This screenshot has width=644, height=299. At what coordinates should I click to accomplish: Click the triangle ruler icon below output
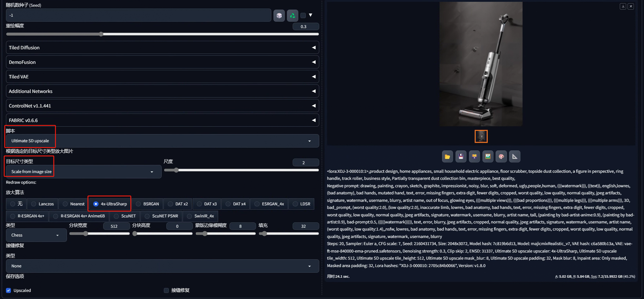pos(515,156)
